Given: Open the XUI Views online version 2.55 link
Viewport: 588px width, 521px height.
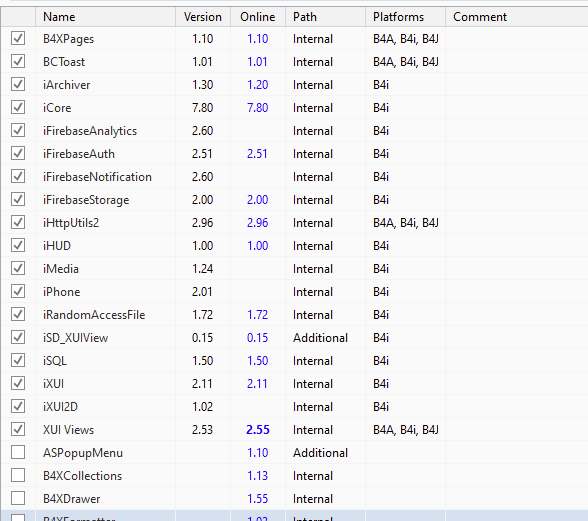Looking at the screenshot, I should coord(258,430).
